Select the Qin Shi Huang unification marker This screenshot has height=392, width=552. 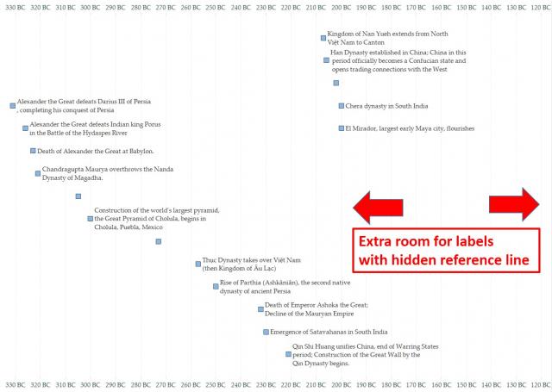coord(288,354)
